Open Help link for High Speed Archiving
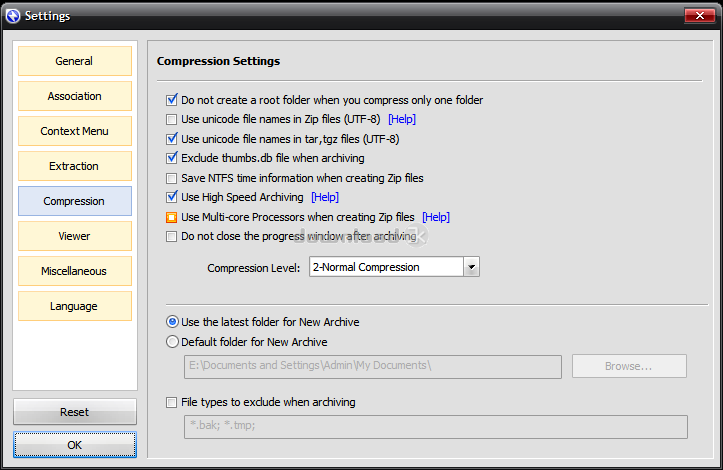Viewport: 723px width, 470px height. pyautogui.click(x=325, y=197)
